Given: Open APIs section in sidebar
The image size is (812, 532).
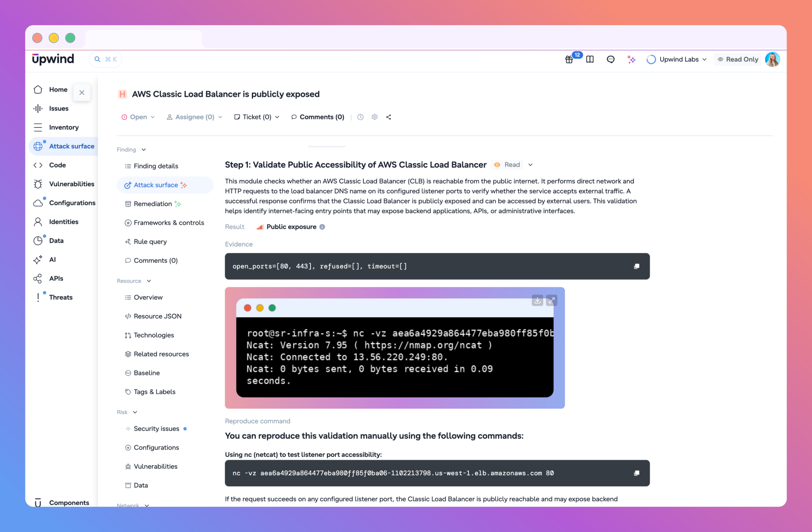Looking at the screenshot, I should pyautogui.click(x=49, y=279).
